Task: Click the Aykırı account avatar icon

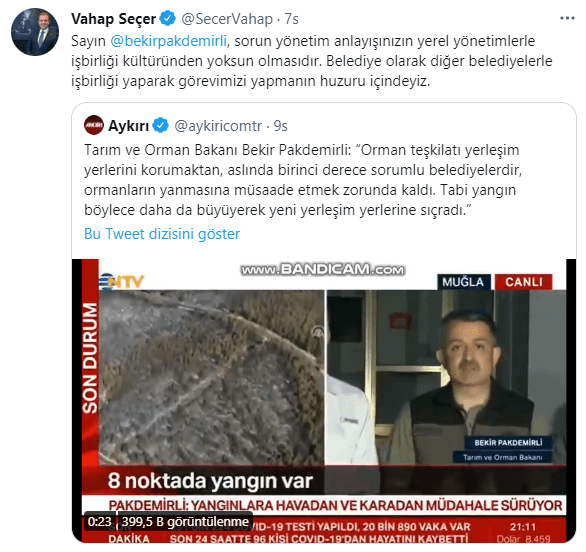Action: [x=93, y=125]
